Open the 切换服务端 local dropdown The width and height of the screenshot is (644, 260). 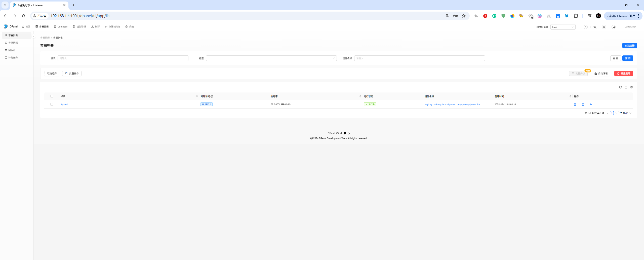(563, 27)
